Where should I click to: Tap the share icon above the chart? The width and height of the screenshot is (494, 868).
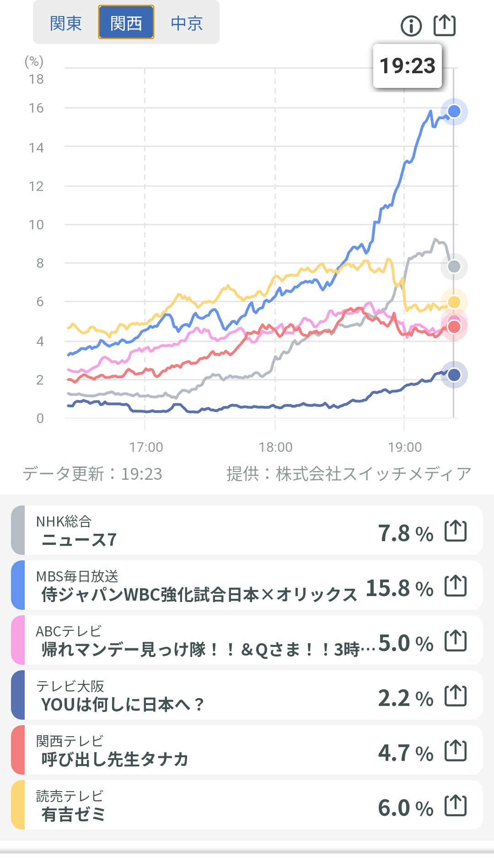[x=445, y=25]
